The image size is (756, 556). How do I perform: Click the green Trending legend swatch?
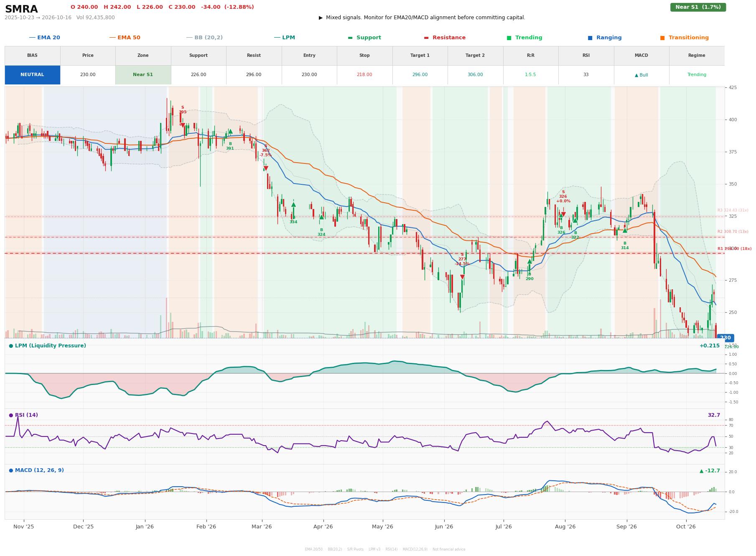509,38
